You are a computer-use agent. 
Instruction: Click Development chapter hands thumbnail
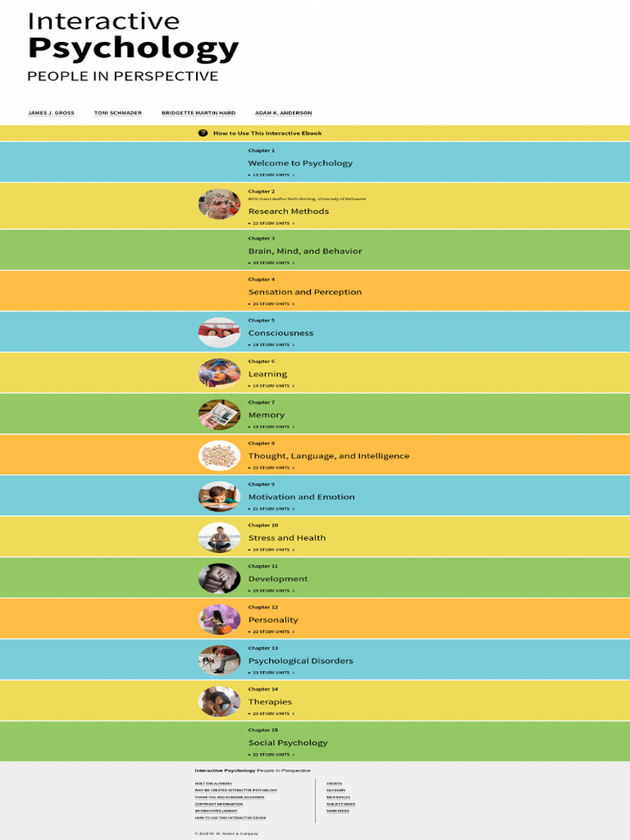pyautogui.click(x=219, y=578)
